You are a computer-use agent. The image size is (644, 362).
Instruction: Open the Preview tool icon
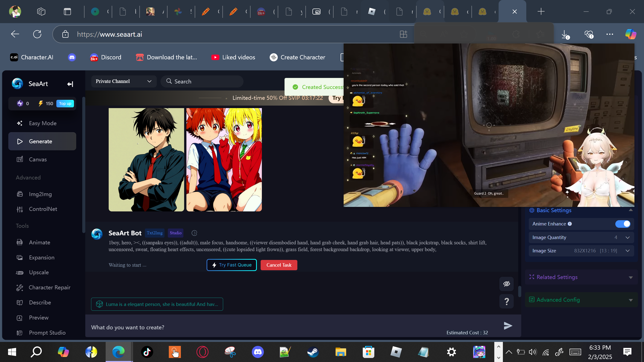(20, 318)
